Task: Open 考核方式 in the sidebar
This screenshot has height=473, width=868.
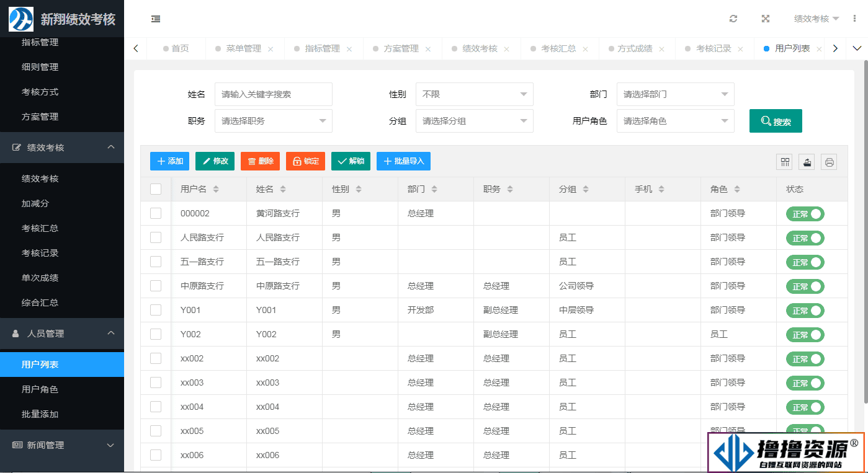Action: (x=62, y=92)
